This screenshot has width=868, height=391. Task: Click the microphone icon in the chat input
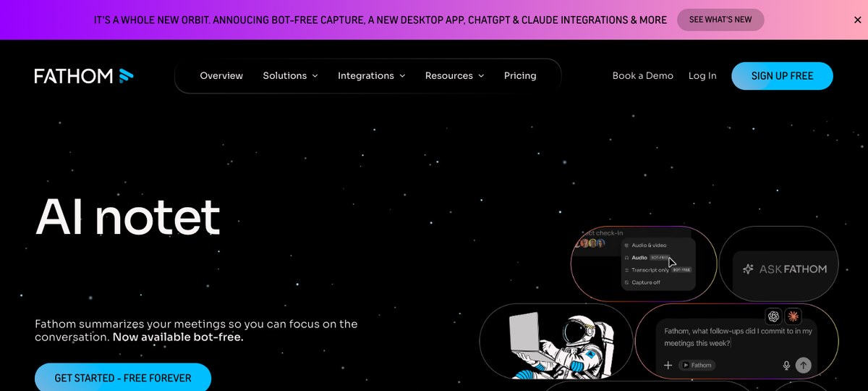(x=786, y=366)
